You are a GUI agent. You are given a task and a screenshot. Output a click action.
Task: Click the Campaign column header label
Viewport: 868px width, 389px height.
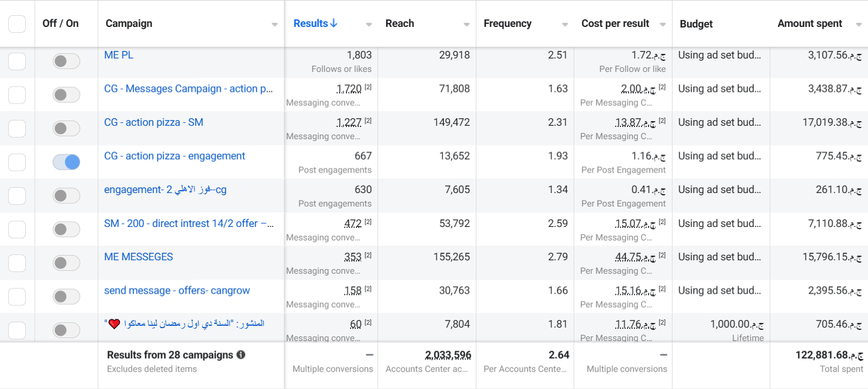tap(129, 23)
